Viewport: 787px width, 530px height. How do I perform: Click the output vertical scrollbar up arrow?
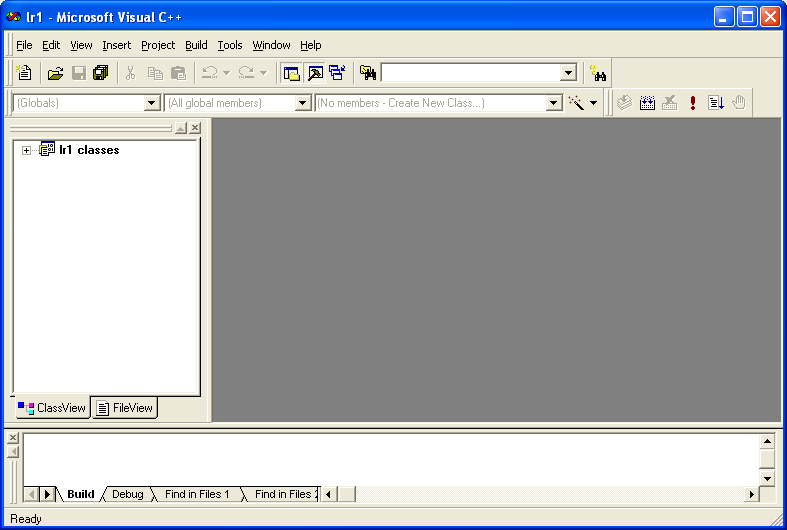coord(767,442)
